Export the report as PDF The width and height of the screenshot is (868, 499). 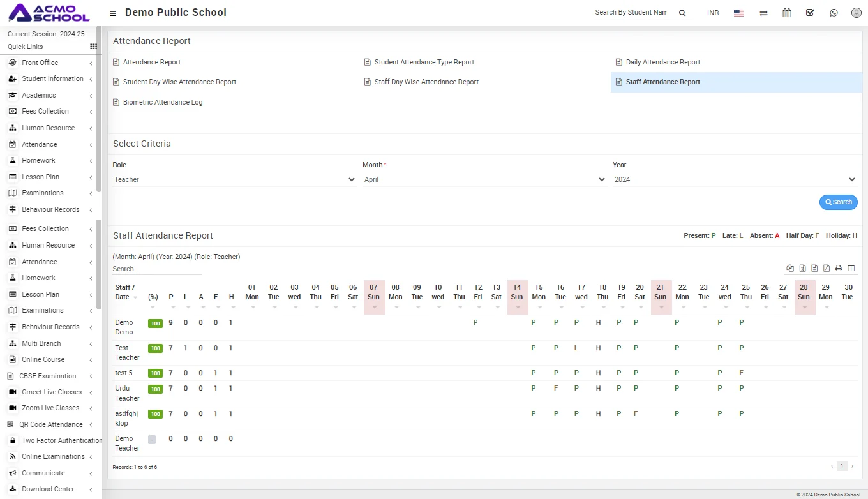tap(827, 269)
